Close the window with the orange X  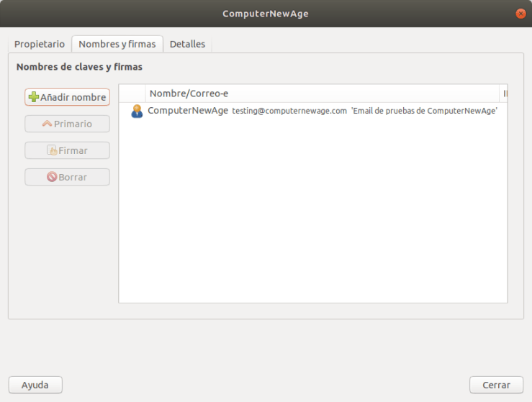pyautogui.click(x=520, y=14)
